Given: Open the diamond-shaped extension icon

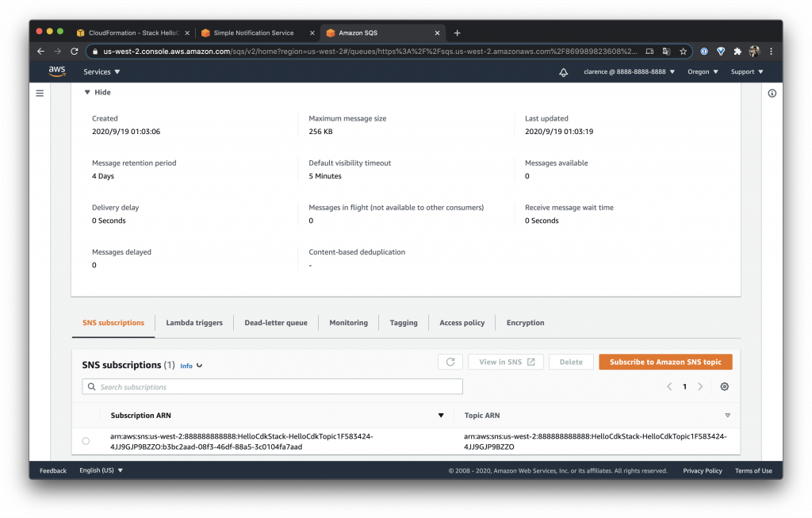Looking at the screenshot, I should pyautogui.click(x=721, y=52).
